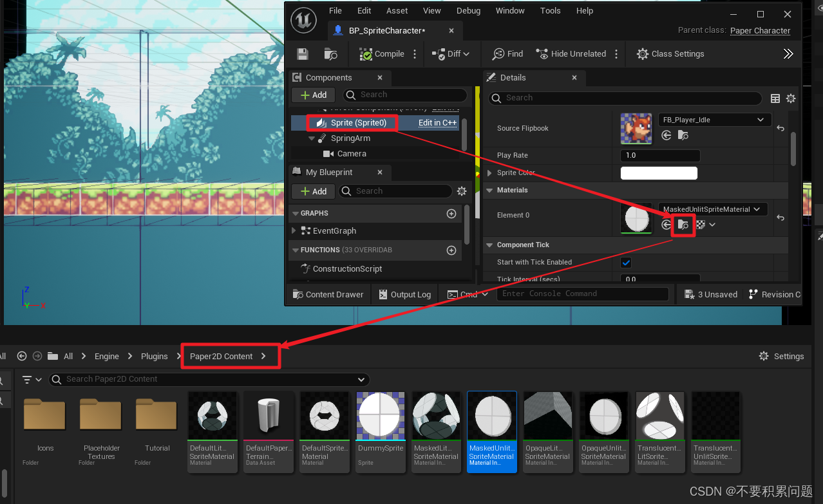The width and height of the screenshot is (823, 504).
Task: Close the Components panel tab
Action: 380,77
